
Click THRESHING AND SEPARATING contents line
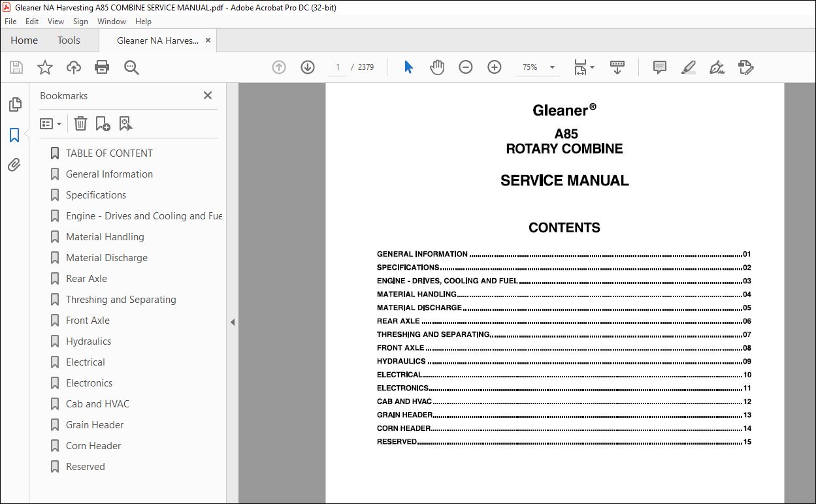(564, 334)
